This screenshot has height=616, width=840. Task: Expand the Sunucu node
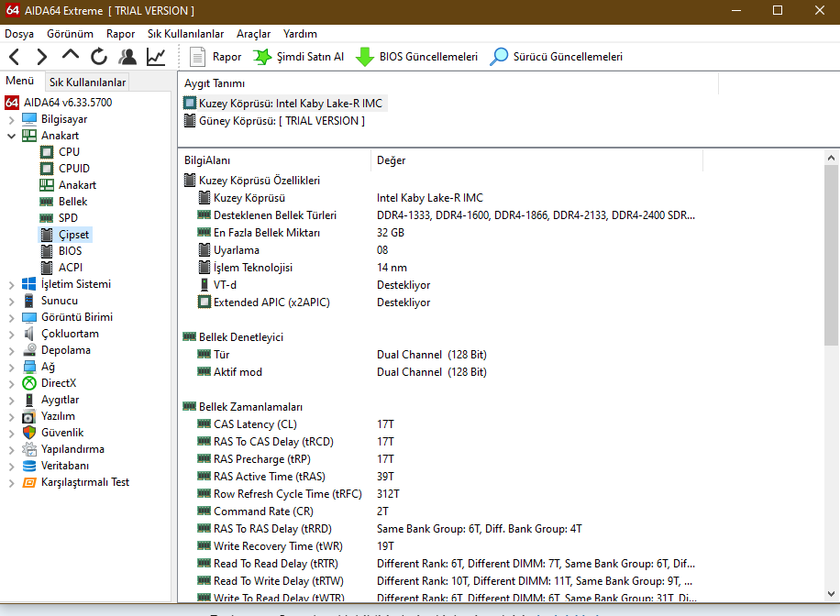click(11, 301)
